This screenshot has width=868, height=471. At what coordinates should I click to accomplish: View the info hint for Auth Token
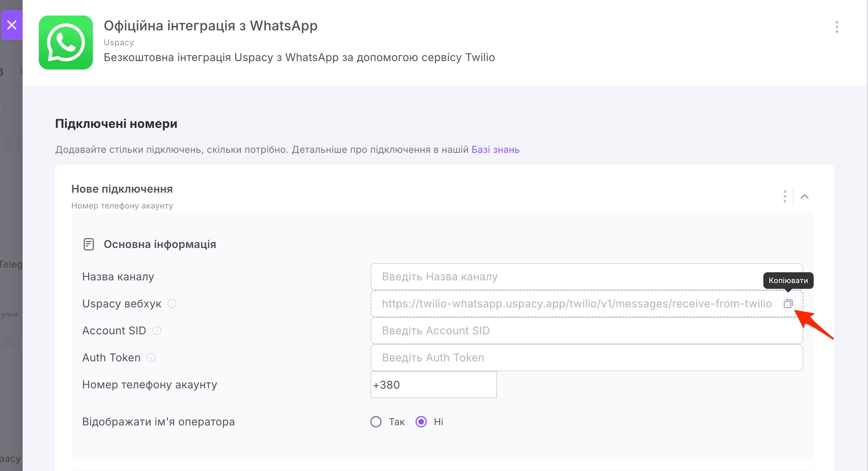pos(151,358)
